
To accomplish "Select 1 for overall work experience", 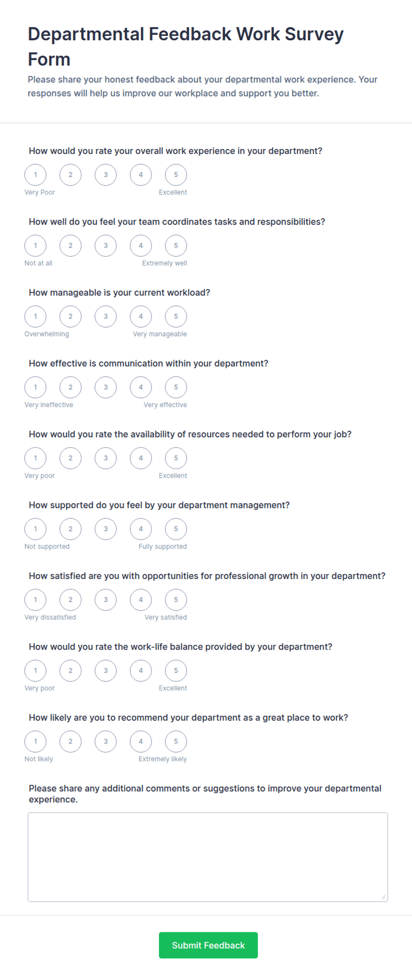I will pyautogui.click(x=35, y=174).
